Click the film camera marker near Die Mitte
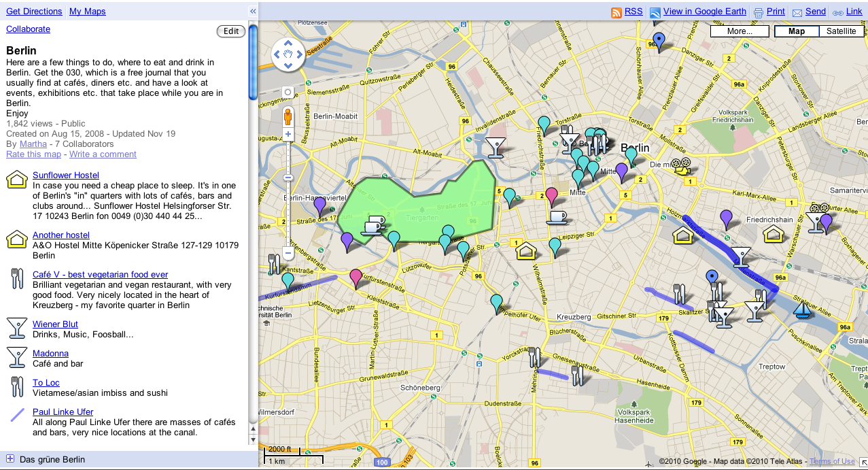Viewport: 868px width, 470px height. [x=681, y=166]
